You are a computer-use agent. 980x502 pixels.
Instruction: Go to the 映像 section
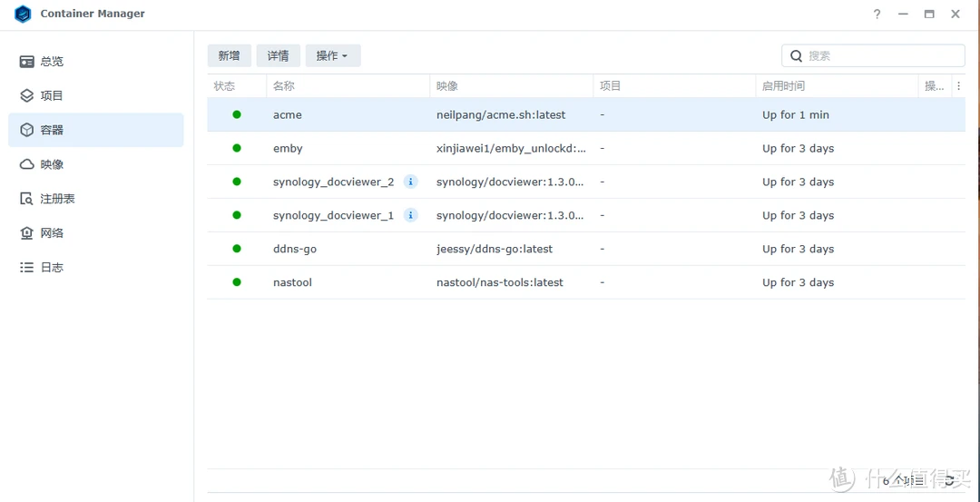(95, 164)
